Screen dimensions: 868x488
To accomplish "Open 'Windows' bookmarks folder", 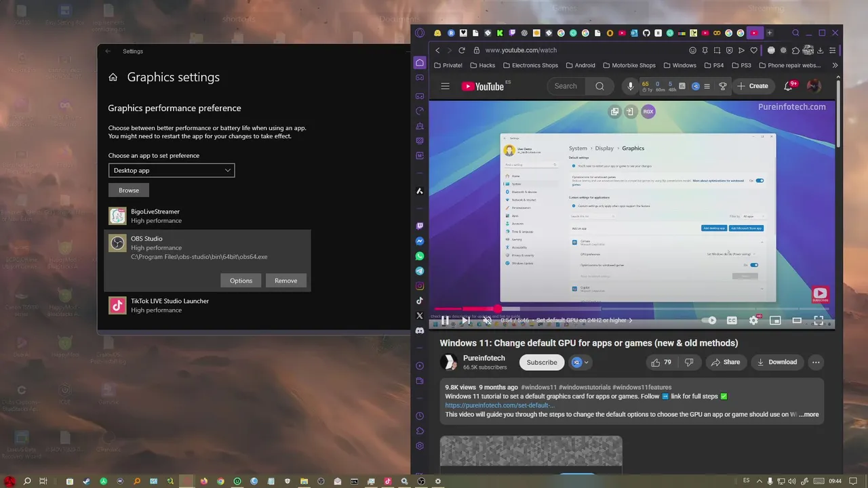I will pyautogui.click(x=679, y=66).
